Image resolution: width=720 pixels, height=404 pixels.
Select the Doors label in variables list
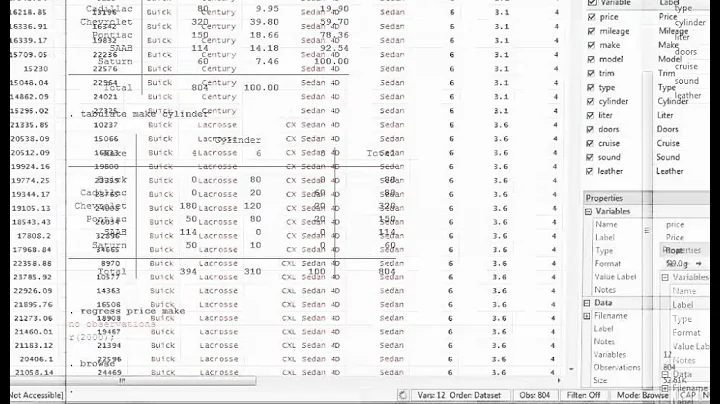tap(667, 129)
